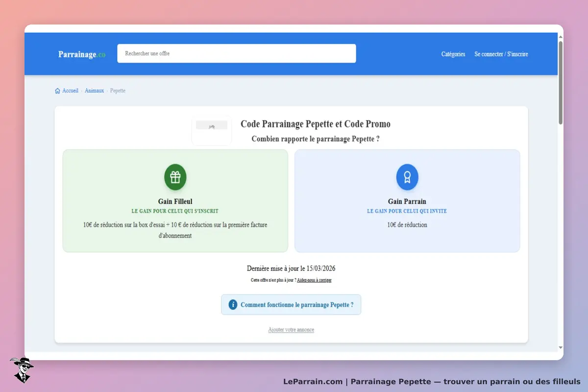Follow the Aidez-nous à corriger link

click(x=314, y=280)
